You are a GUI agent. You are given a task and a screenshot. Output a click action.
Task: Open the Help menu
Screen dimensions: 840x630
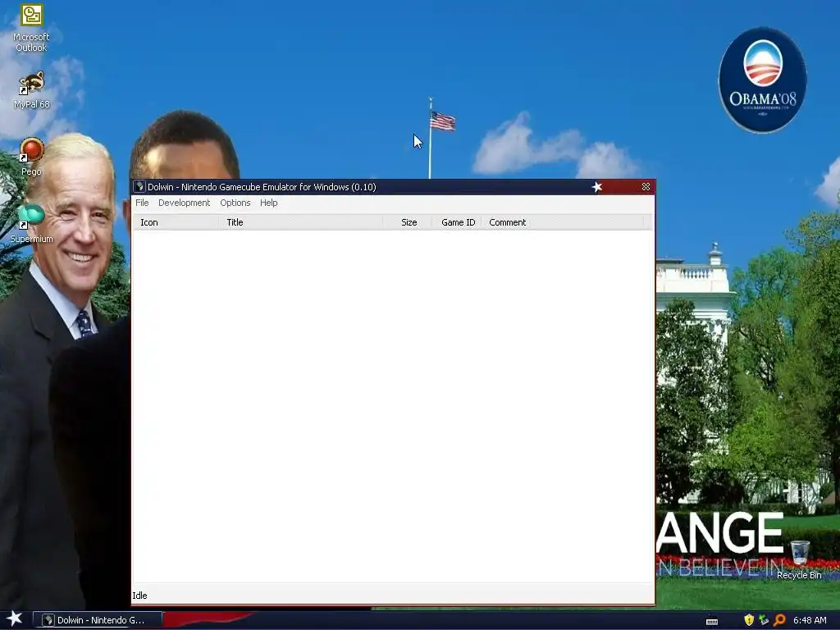pos(268,203)
